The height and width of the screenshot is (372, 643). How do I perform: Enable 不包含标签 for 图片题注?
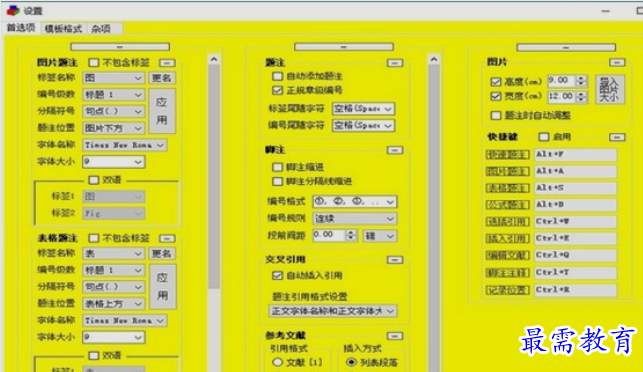94,62
